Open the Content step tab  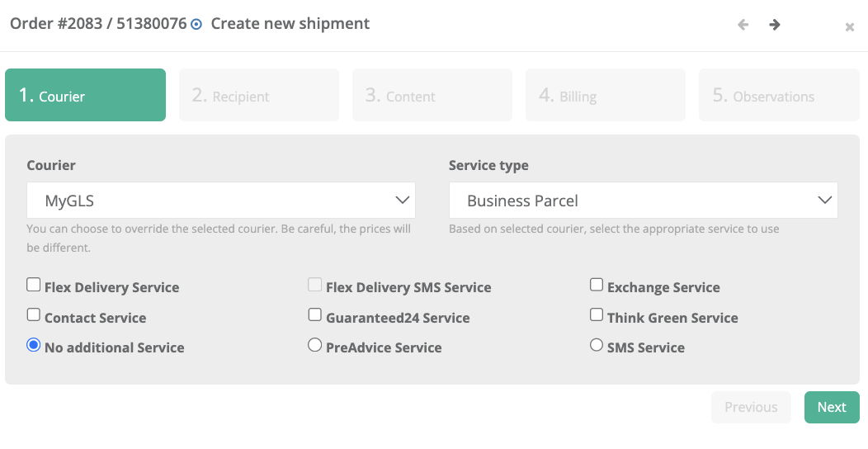coord(432,96)
